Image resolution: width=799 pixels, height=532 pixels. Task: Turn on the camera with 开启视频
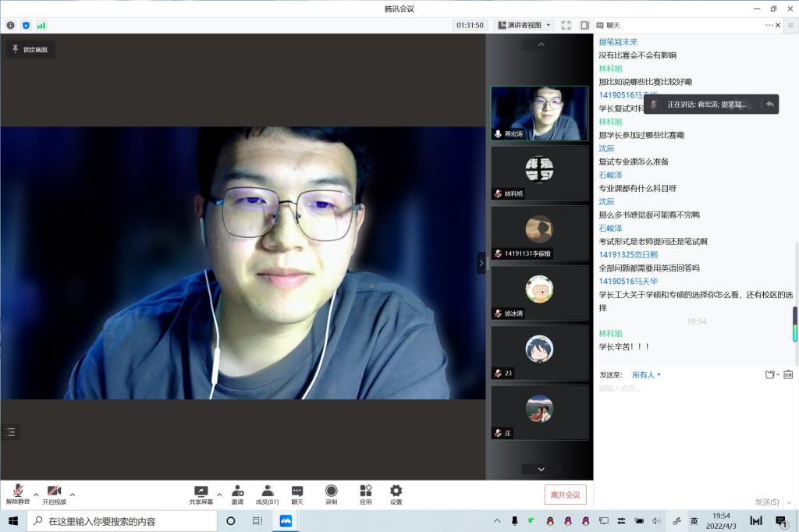point(54,494)
